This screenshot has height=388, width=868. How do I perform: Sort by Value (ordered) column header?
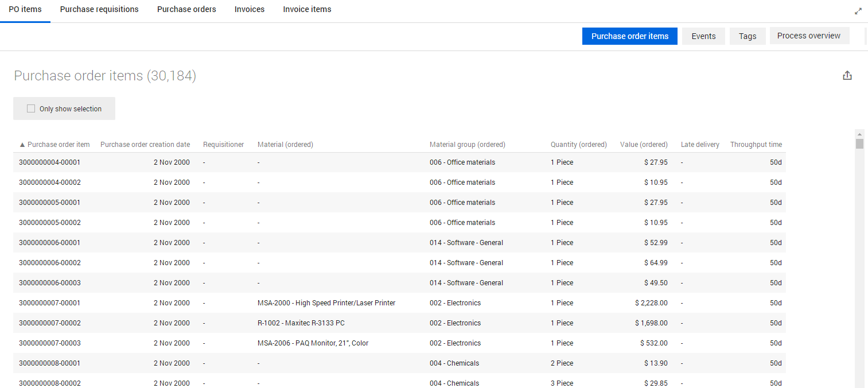644,145
